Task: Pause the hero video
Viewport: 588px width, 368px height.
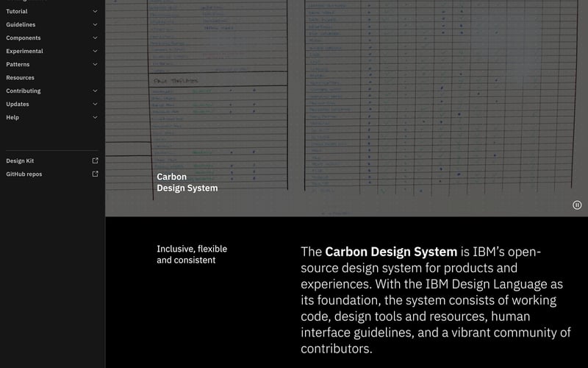Action: click(577, 205)
